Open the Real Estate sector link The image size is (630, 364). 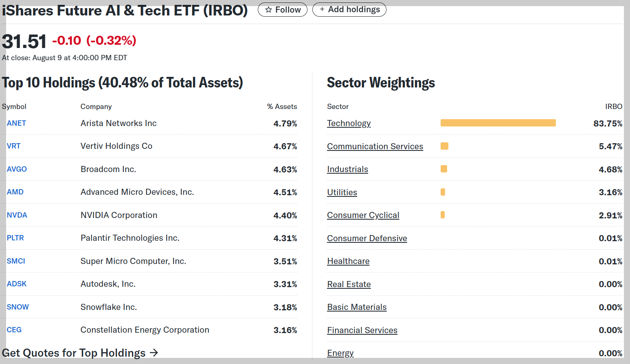(x=349, y=284)
